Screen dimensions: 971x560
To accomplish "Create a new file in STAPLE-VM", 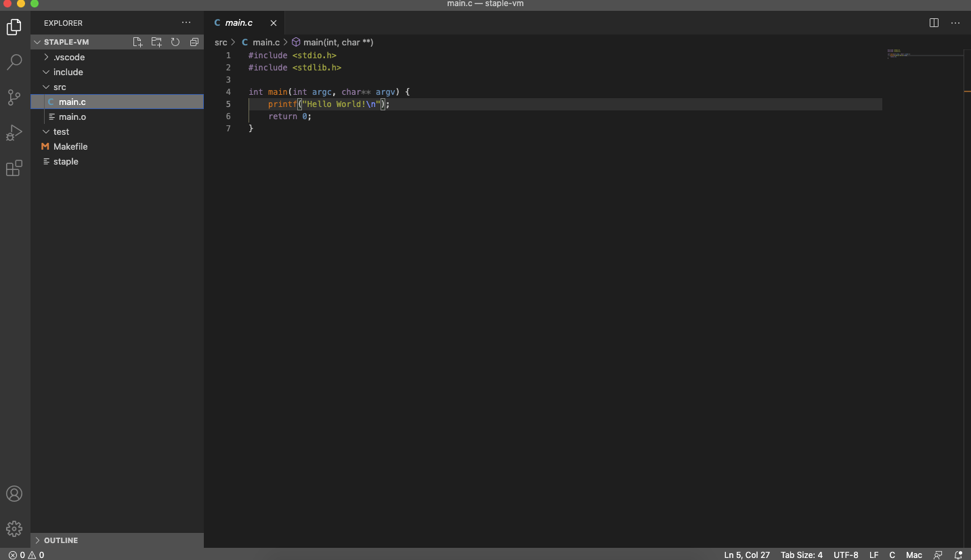I will (137, 42).
